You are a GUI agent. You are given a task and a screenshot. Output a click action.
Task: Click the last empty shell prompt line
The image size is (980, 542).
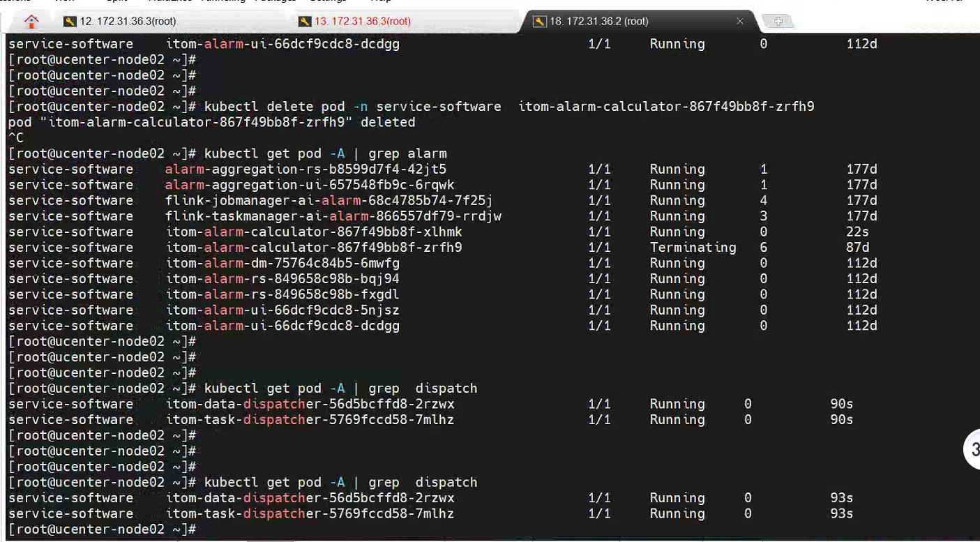(x=105, y=529)
